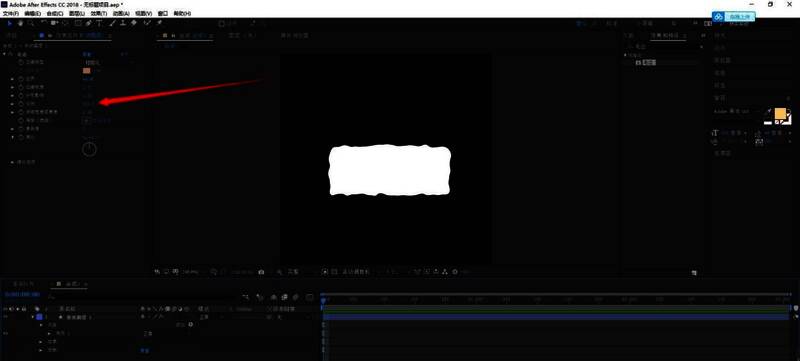Image resolution: width=800 pixels, height=361 pixels.
Task: Select the Horizontal Type tool
Action: (x=99, y=23)
